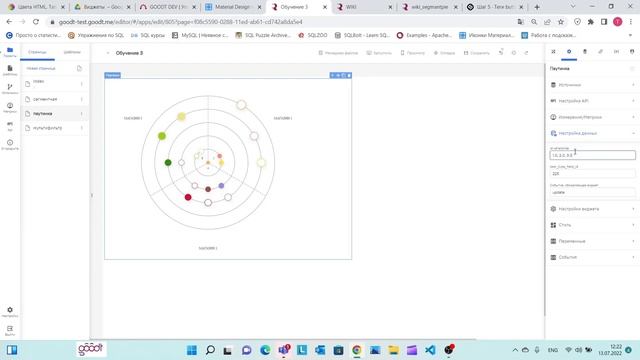640x360 pixels.
Task: Select the bug debug icon in right panel
Action: pos(584,52)
